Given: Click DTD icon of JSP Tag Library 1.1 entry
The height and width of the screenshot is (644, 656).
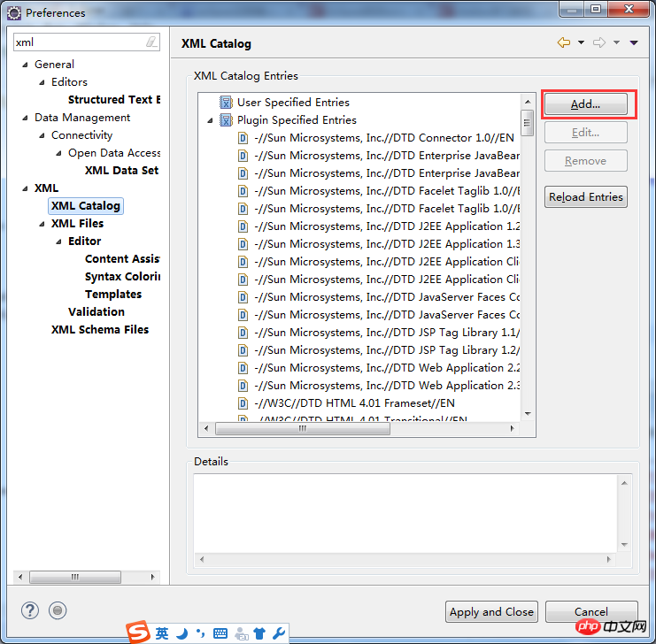Looking at the screenshot, I should (x=243, y=333).
